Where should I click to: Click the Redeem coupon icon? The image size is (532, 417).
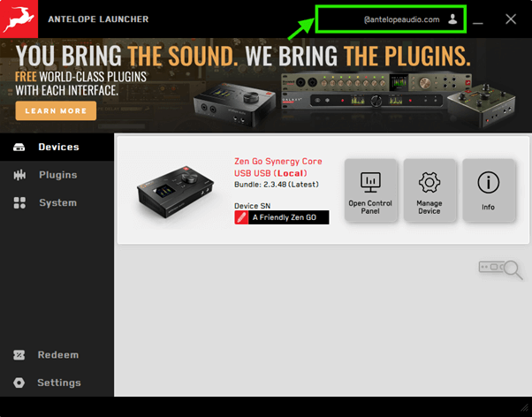coord(19,355)
